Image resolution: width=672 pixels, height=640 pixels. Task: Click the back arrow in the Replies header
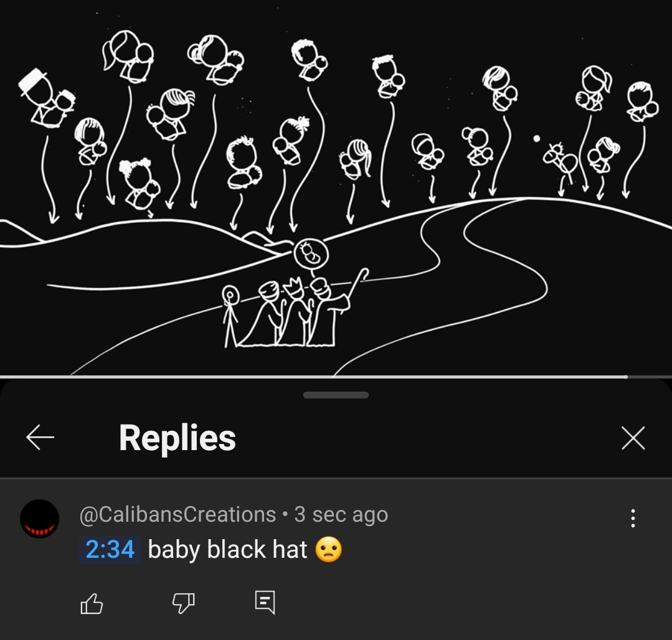[40, 438]
